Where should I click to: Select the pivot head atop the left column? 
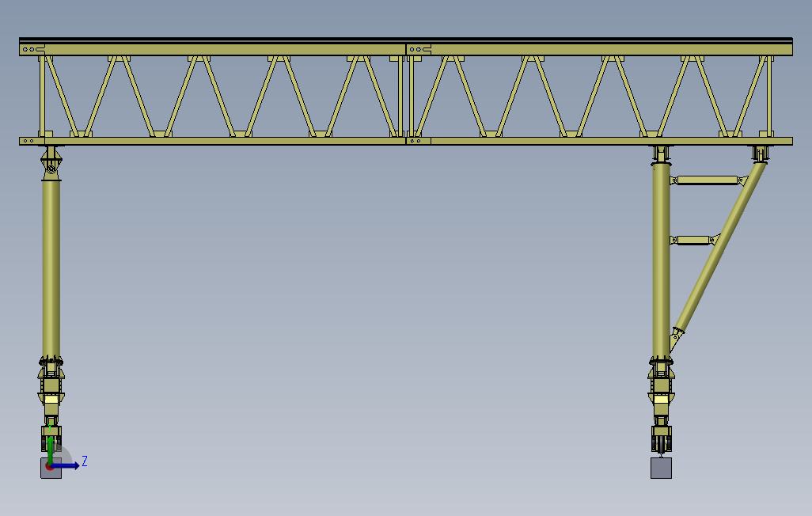click(51, 163)
